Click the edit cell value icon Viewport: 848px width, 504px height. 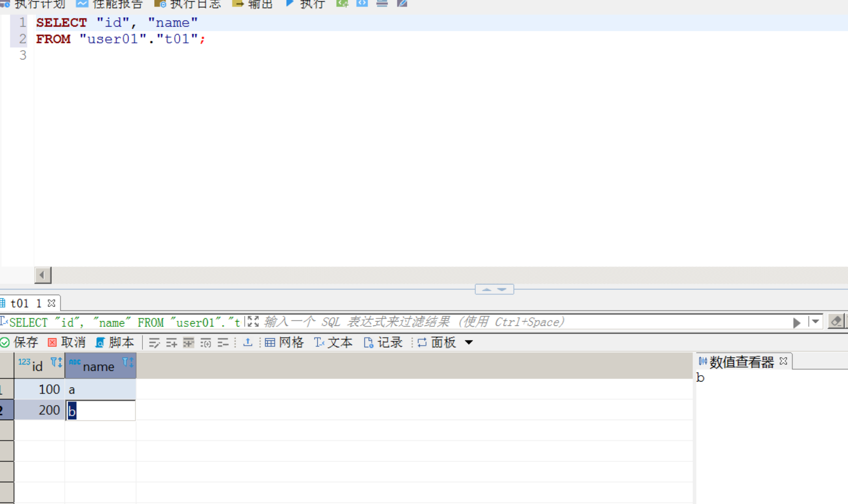pos(154,343)
